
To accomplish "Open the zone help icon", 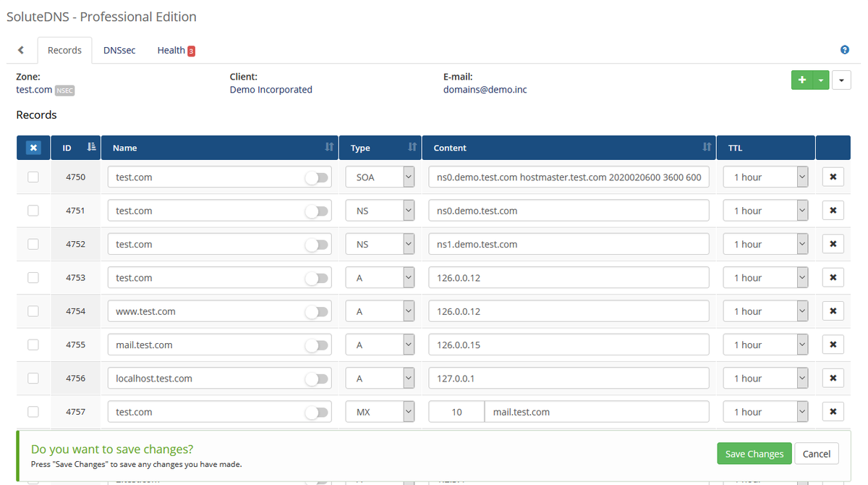I will click(844, 49).
